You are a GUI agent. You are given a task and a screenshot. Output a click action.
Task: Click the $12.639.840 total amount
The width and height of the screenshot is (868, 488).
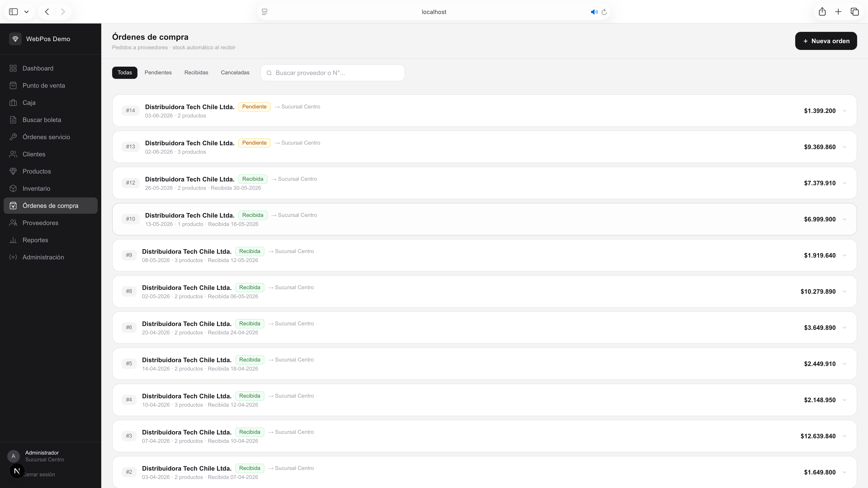click(818, 436)
